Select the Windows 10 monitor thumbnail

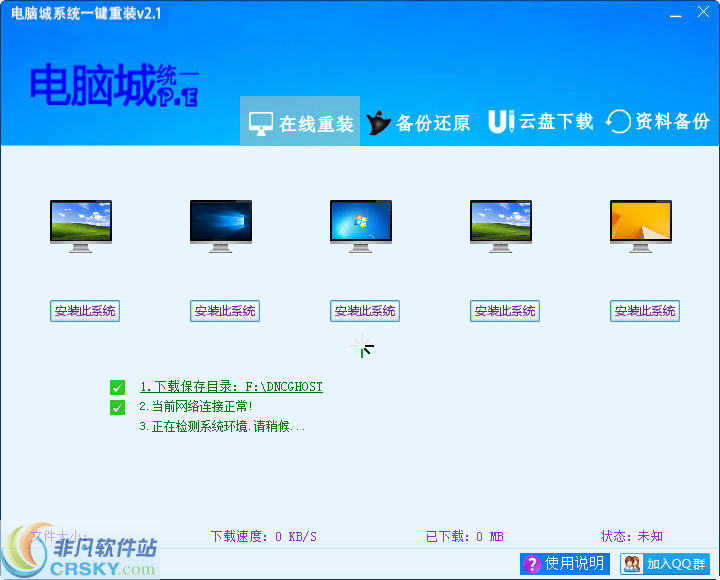tap(221, 226)
